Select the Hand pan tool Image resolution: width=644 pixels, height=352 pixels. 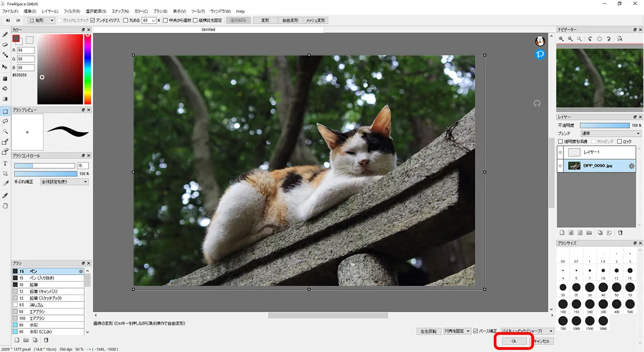click(5, 205)
